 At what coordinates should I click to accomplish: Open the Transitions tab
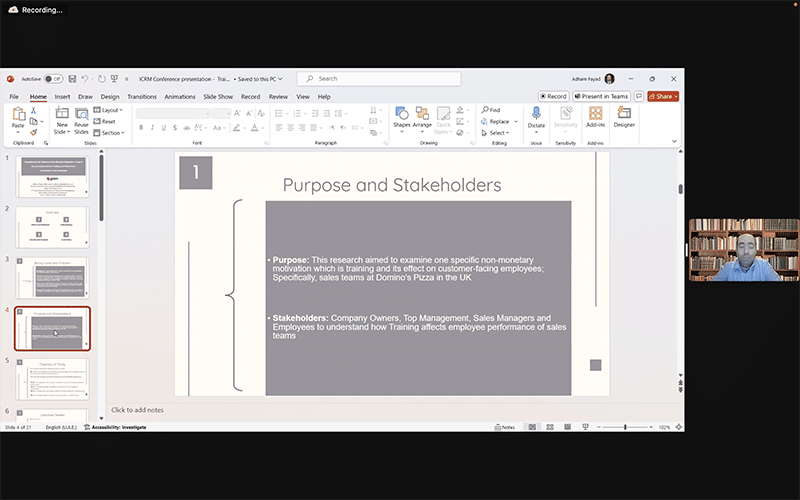tap(142, 97)
